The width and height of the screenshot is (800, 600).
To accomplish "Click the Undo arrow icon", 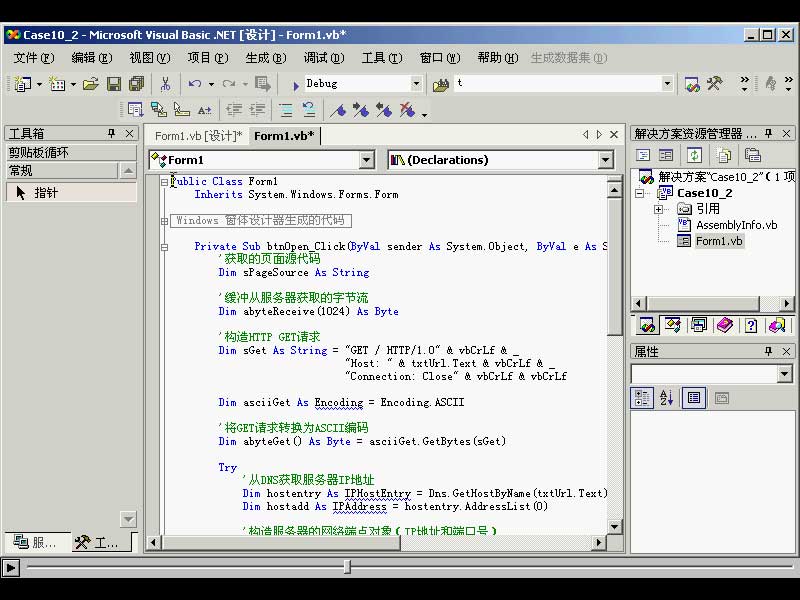I will (x=194, y=84).
